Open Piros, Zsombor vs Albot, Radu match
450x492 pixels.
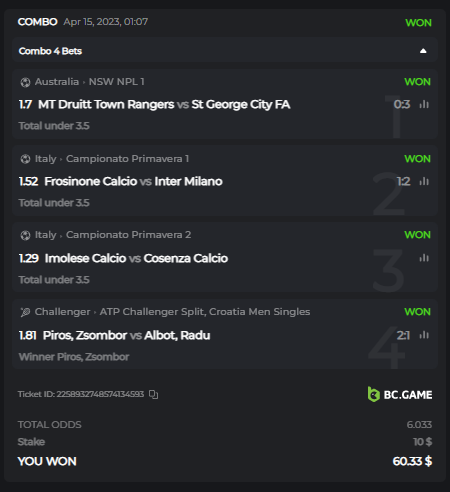point(127,335)
